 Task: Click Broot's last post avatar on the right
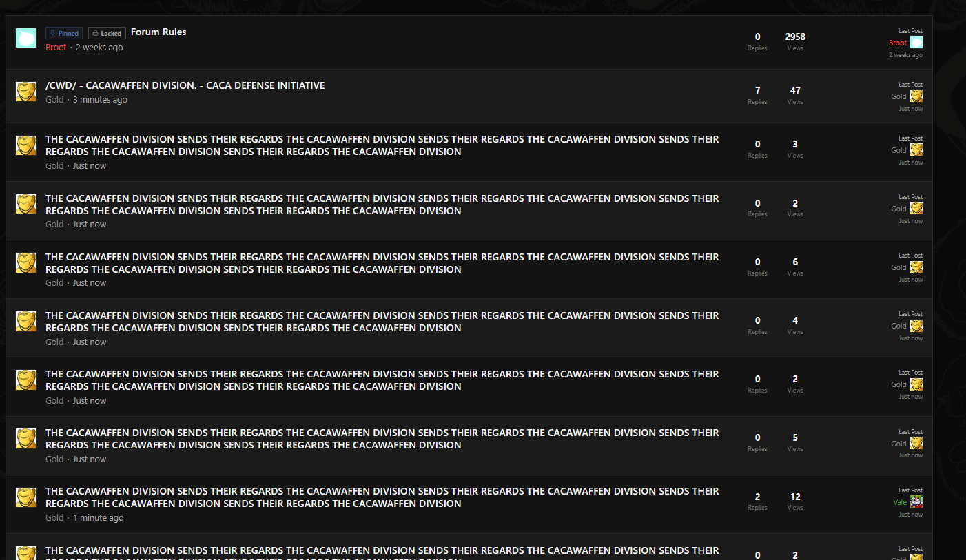pos(916,42)
